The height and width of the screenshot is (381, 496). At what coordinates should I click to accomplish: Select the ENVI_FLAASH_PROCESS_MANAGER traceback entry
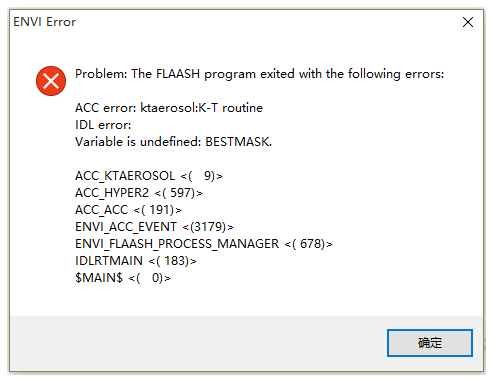pos(204,244)
